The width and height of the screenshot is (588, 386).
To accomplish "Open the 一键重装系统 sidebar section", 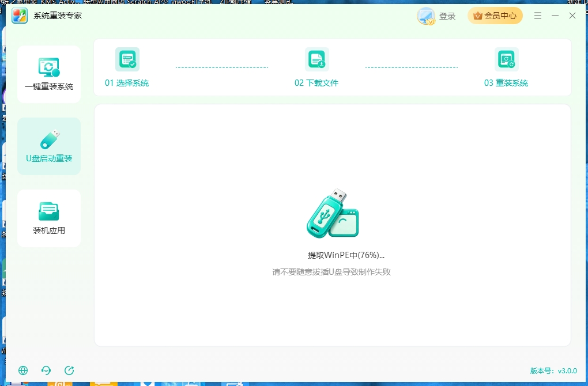I will [x=49, y=74].
